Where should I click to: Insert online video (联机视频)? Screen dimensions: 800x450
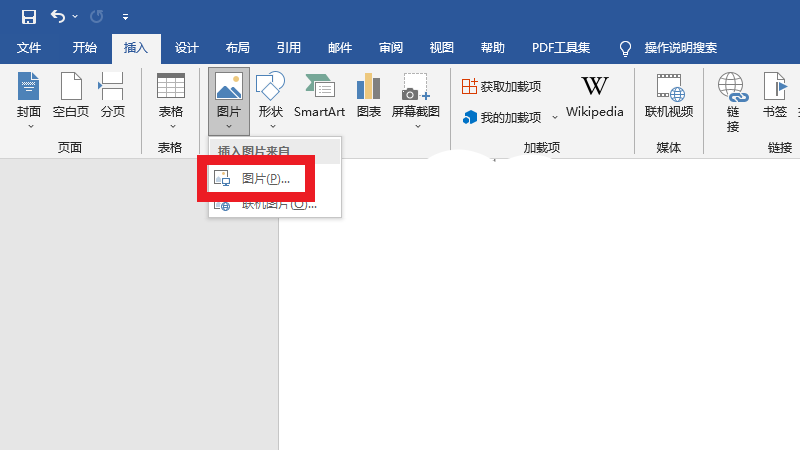669,98
